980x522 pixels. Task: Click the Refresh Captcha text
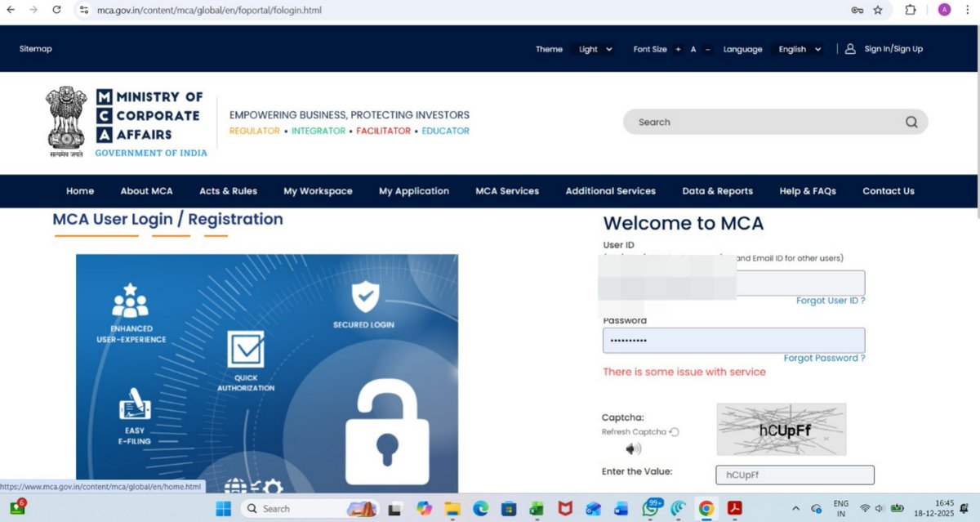click(x=634, y=432)
